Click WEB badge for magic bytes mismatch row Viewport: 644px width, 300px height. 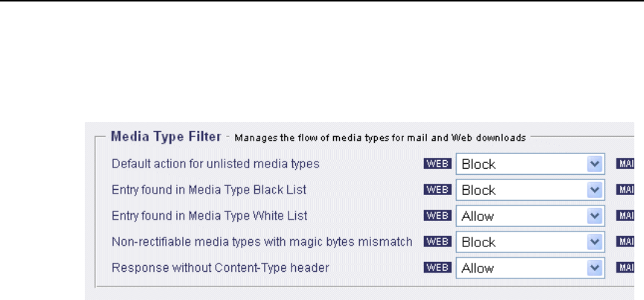438,242
